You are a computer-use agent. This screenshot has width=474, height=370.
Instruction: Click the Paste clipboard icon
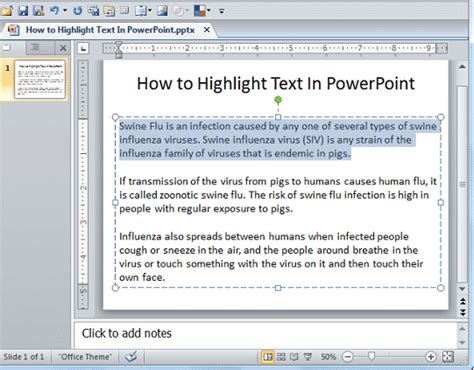[141, 11]
